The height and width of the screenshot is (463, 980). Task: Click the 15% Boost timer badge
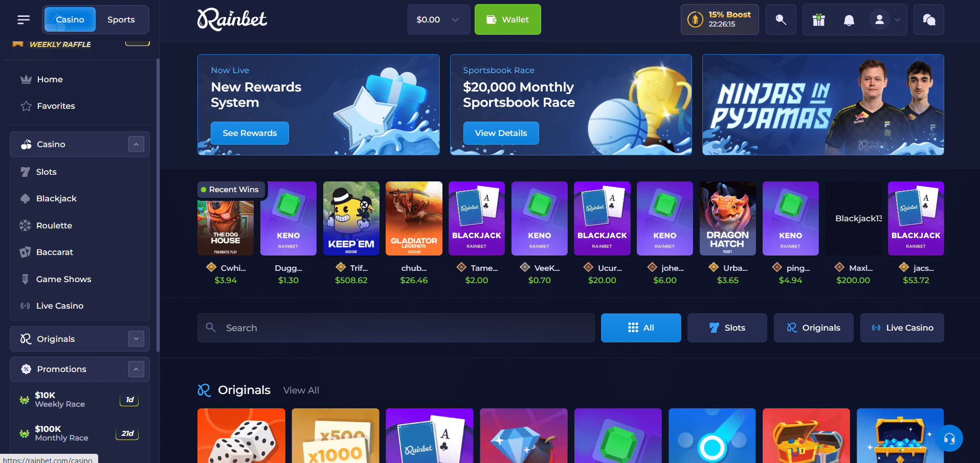pos(720,19)
